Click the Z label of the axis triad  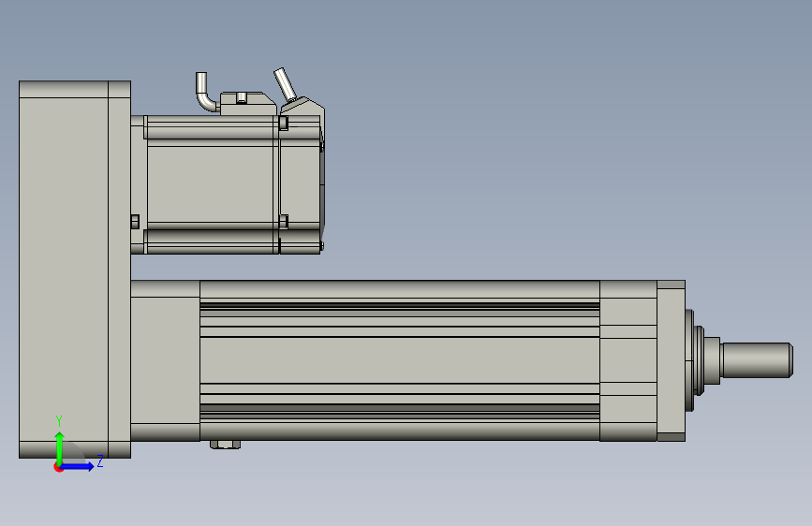(100, 460)
